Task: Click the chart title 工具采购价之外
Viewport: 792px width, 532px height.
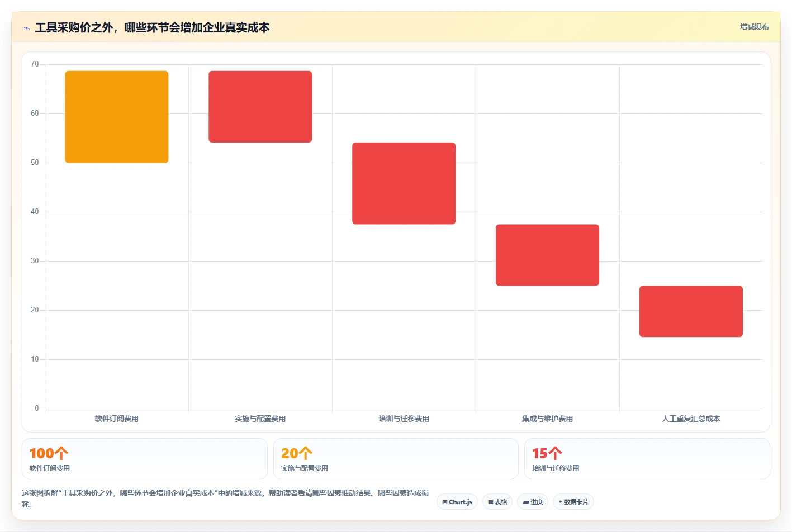Action: pyautogui.click(x=152, y=27)
